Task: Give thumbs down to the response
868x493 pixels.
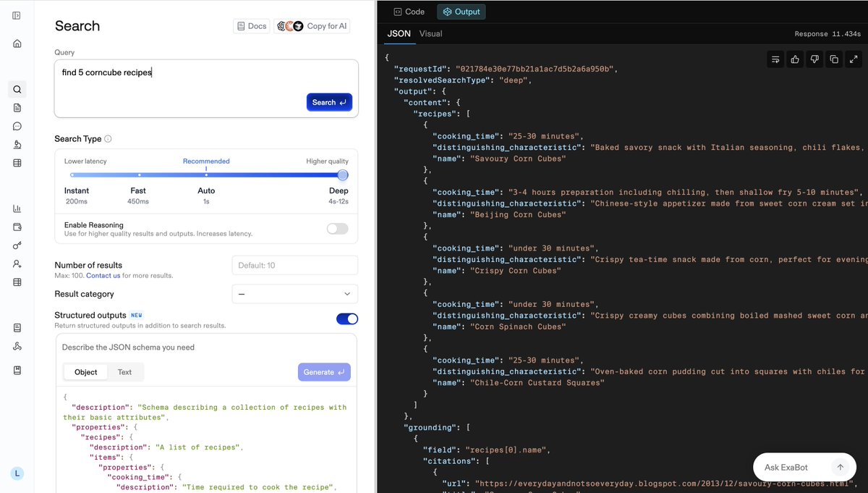Action: pos(814,59)
